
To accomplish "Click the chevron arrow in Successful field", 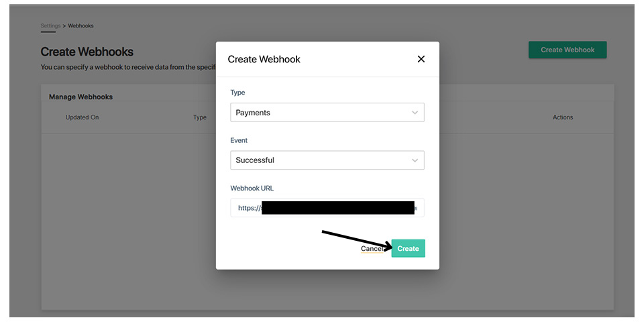I will pyautogui.click(x=415, y=160).
